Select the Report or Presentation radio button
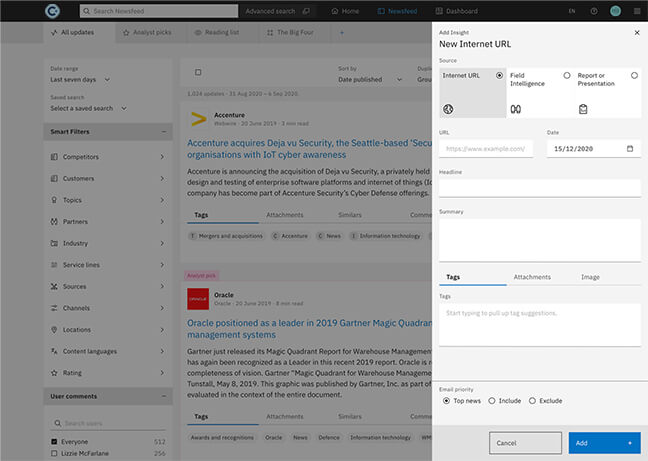This screenshot has height=461, width=648. click(x=634, y=75)
